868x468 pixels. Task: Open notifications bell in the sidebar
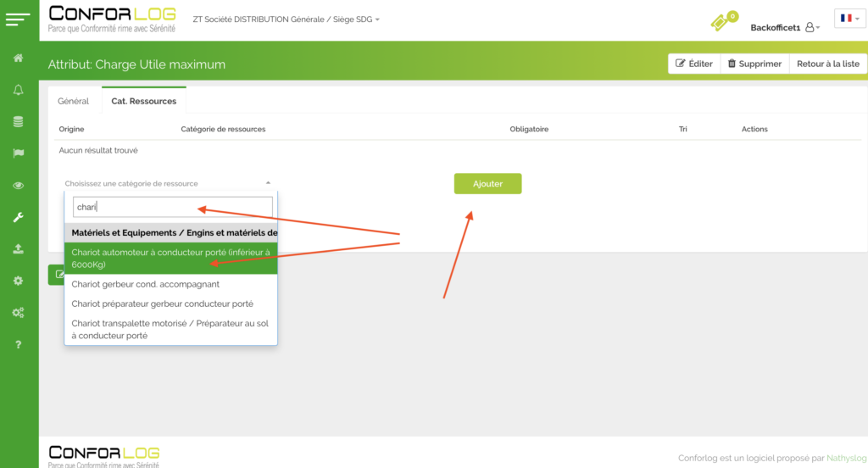[18, 90]
